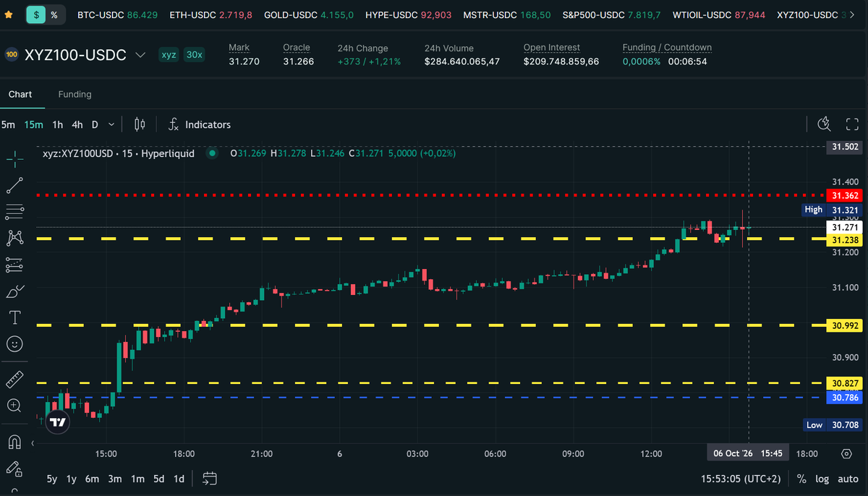Open GOLD-USDC from the ticker bar
This screenshot has height=496, width=868.
click(x=309, y=14)
